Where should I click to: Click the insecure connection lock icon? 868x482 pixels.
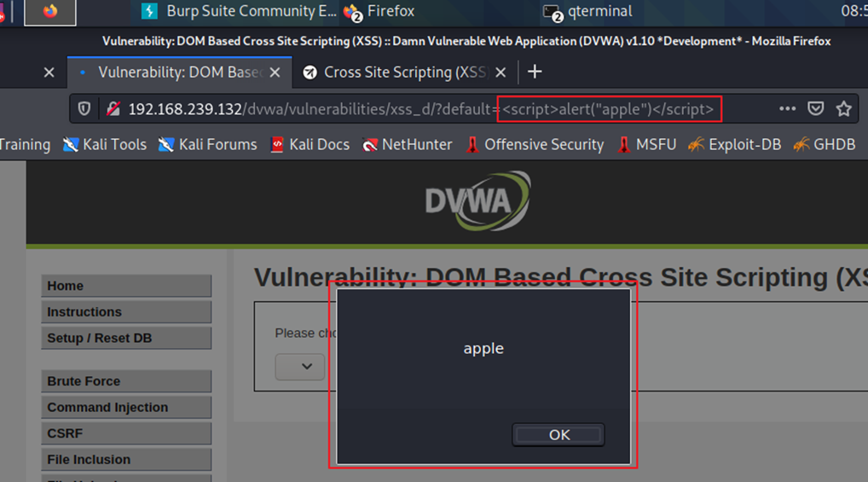tap(113, 109)
